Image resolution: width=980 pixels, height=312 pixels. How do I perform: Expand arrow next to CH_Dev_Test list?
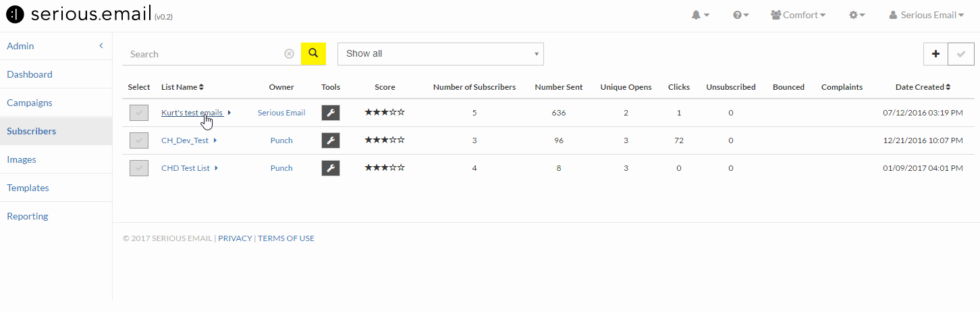click(215, 140)
